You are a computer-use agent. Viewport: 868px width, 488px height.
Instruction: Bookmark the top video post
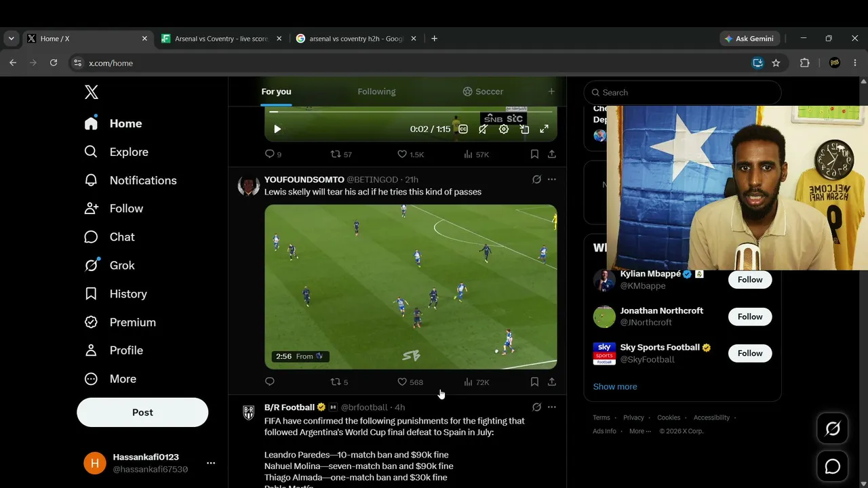534,155
